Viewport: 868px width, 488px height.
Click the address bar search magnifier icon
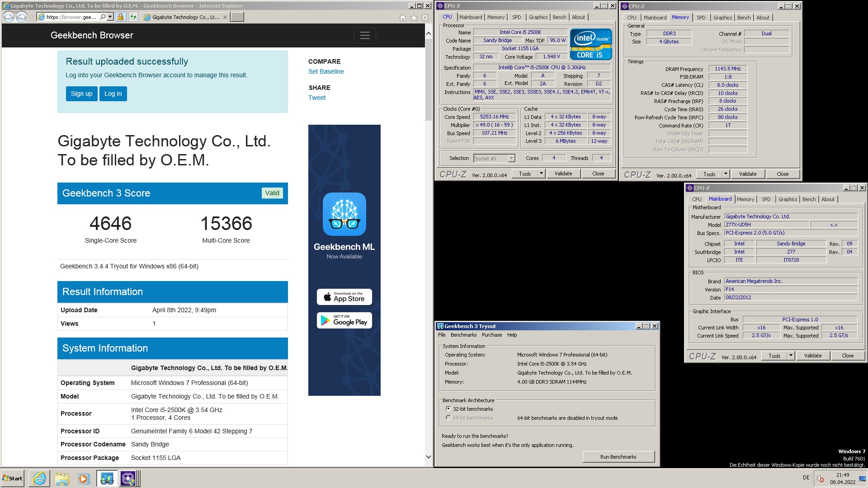coord(103,17)
